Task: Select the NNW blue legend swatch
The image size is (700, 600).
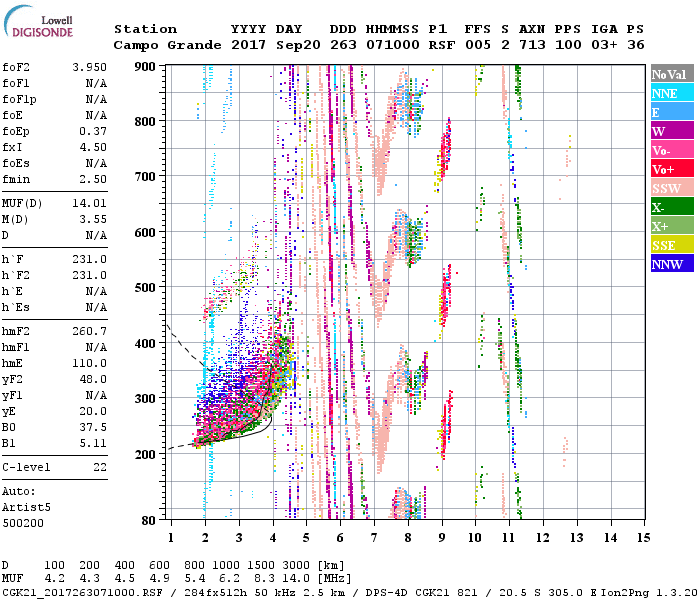Action: point(672,264)
